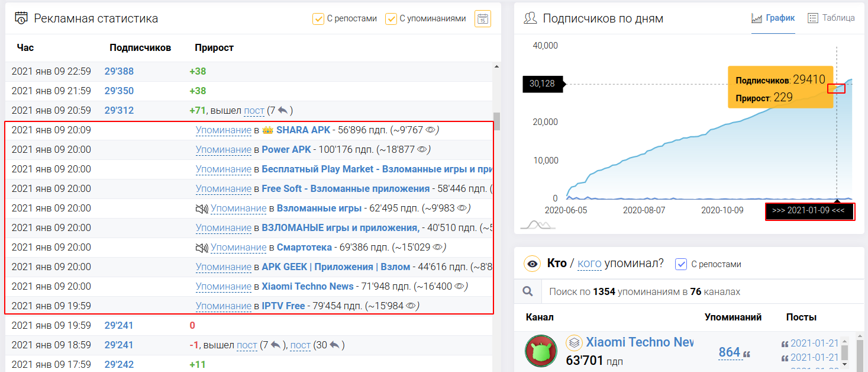This screenshot has height=372, width=868.
Task: Open the first пост link in 18:59 row
Action: pyautogui.click(x=247, y=345)
